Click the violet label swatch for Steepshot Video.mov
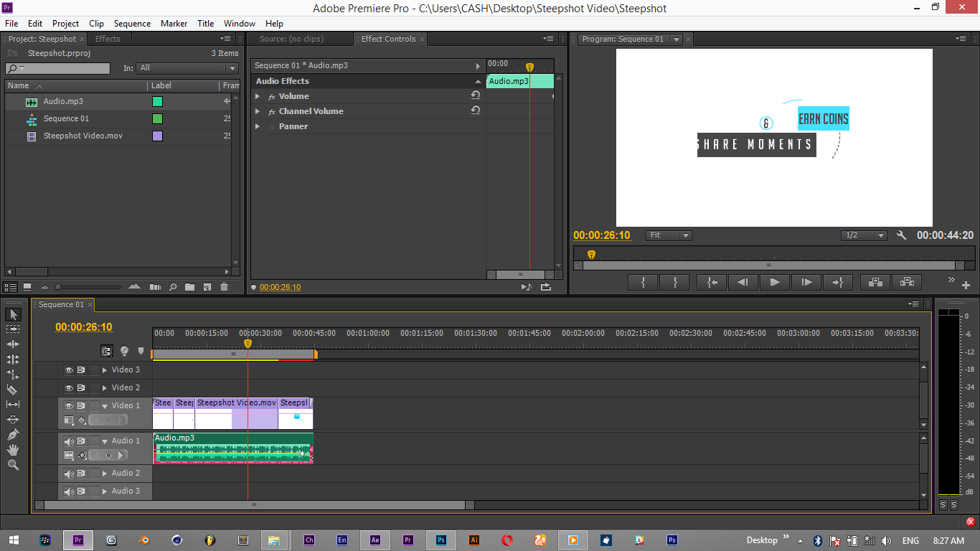 157,136
